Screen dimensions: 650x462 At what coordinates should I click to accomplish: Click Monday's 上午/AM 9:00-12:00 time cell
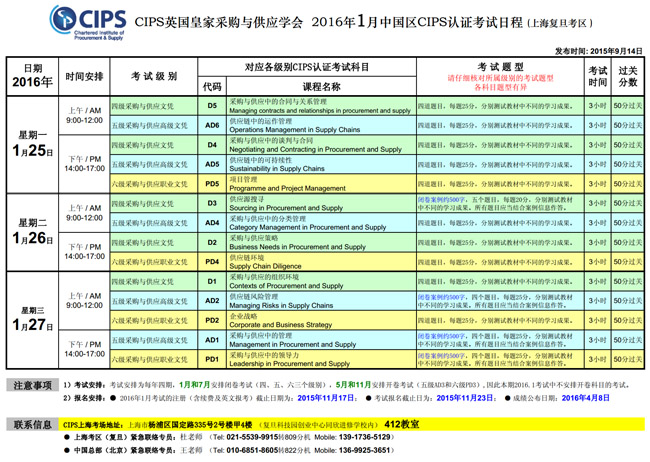click(x=84, y=115)
